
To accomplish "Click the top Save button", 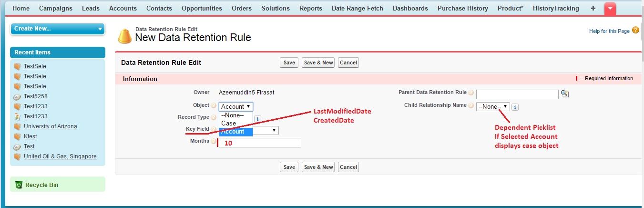I will tap(289, 62).
